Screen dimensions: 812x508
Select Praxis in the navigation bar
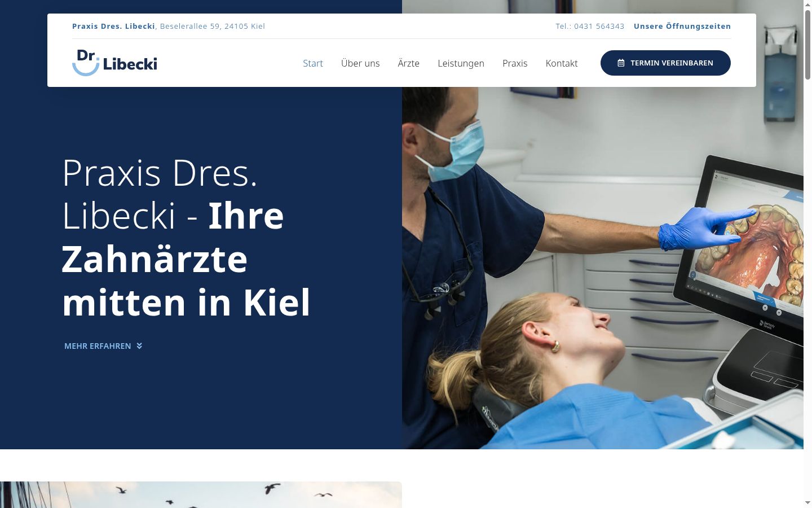click(x=515, y=63)
